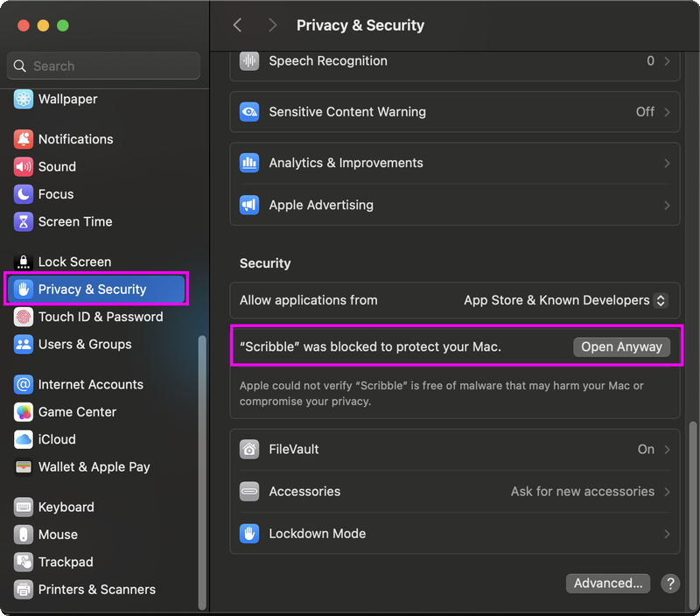Click the Accessories icon
The width and height of the screenshot is (700, 616).
(249, 492)
